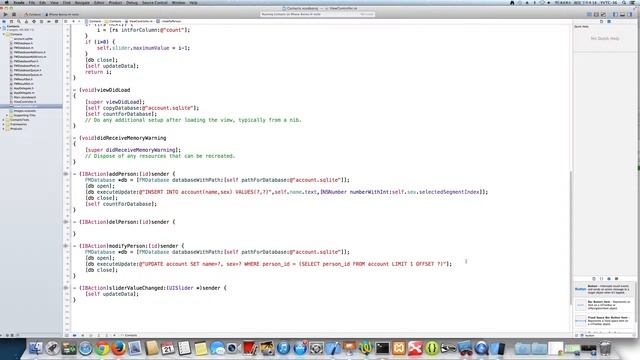This screenshot has width=640, height=360.
Task: Open Finder from the Dock
Action: point(36,348)
